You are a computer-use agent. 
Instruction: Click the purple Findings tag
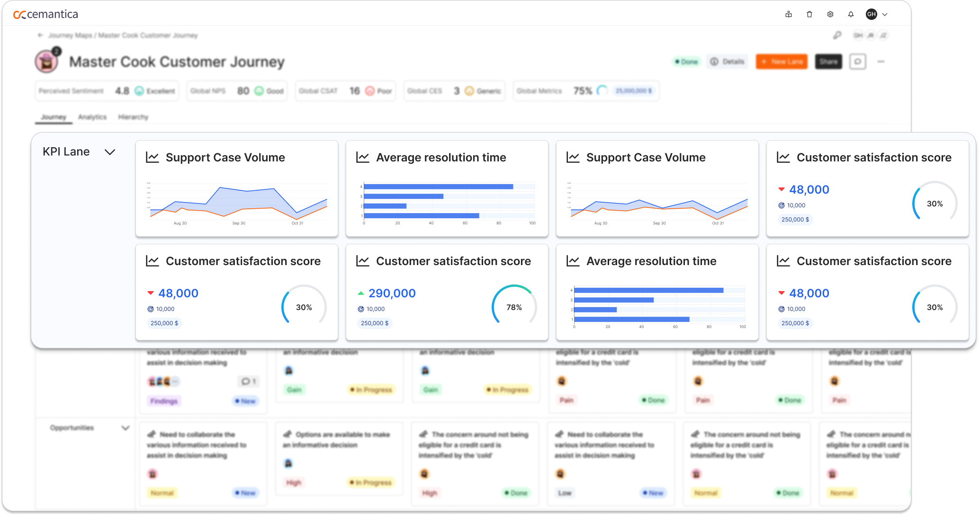[164, 401]
